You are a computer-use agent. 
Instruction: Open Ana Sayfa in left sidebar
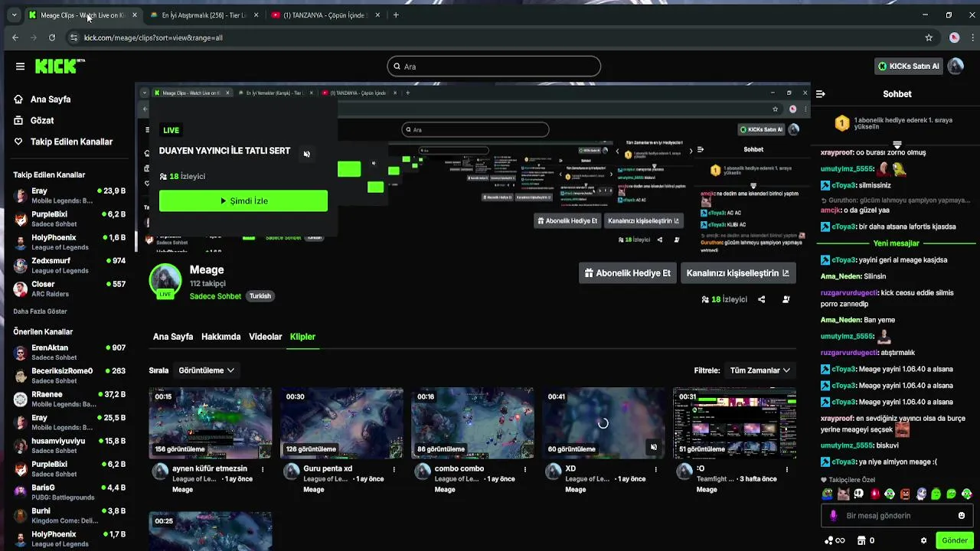(x=51, y=99)
